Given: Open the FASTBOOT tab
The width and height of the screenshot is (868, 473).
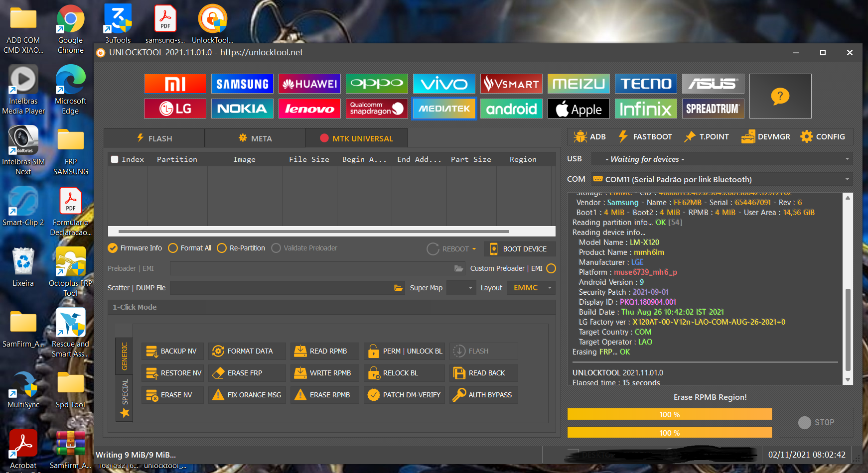Looking at the screenshot, I should point(645,136).
